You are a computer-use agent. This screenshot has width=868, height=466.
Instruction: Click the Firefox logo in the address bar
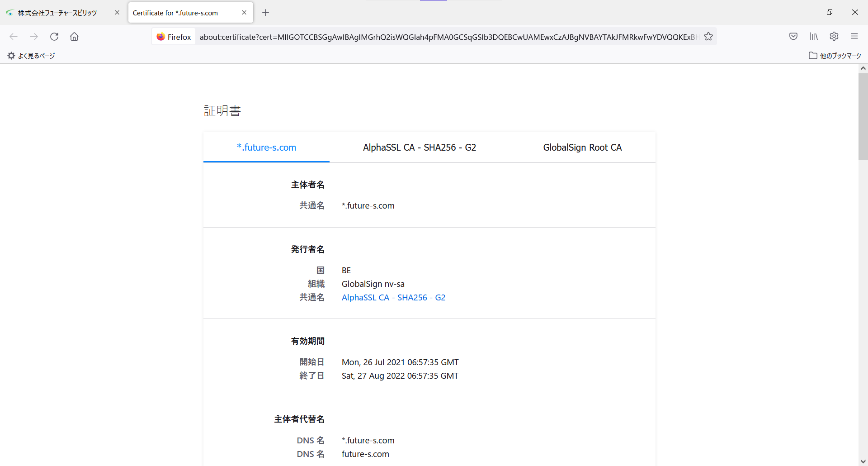[161, 37]
